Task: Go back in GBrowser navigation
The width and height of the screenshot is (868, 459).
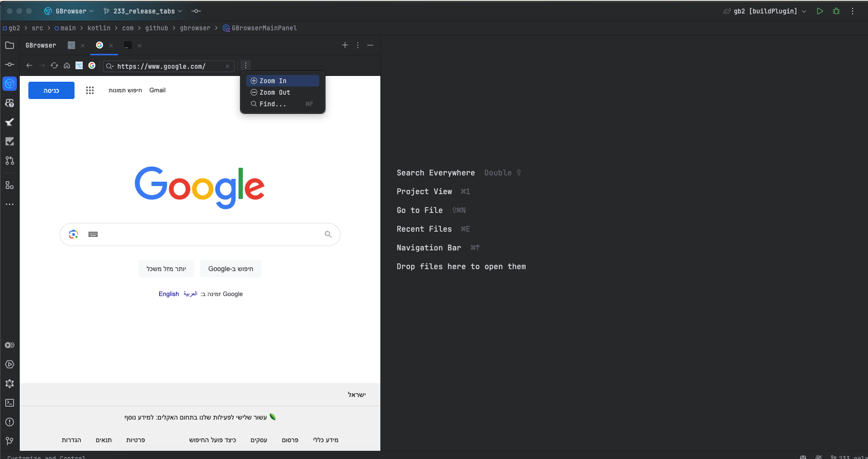Action: pyautogui.click(x=29, y=66)
